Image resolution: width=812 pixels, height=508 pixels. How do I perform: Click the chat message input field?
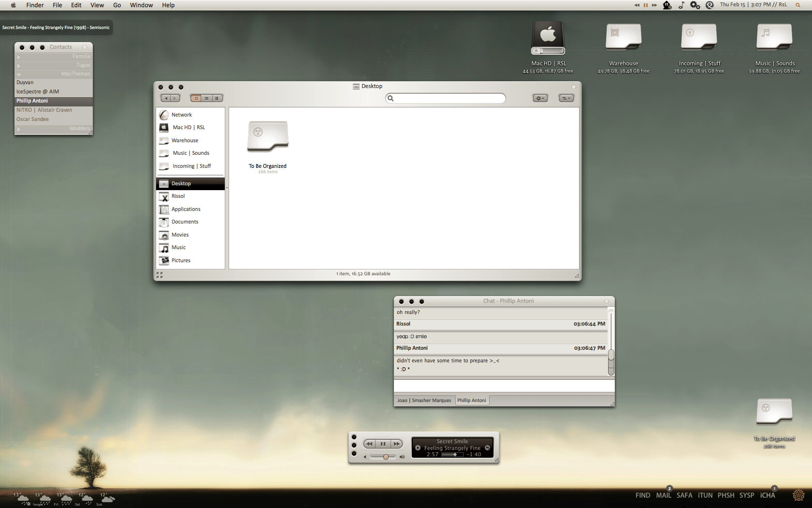click(x=504, y=386)
